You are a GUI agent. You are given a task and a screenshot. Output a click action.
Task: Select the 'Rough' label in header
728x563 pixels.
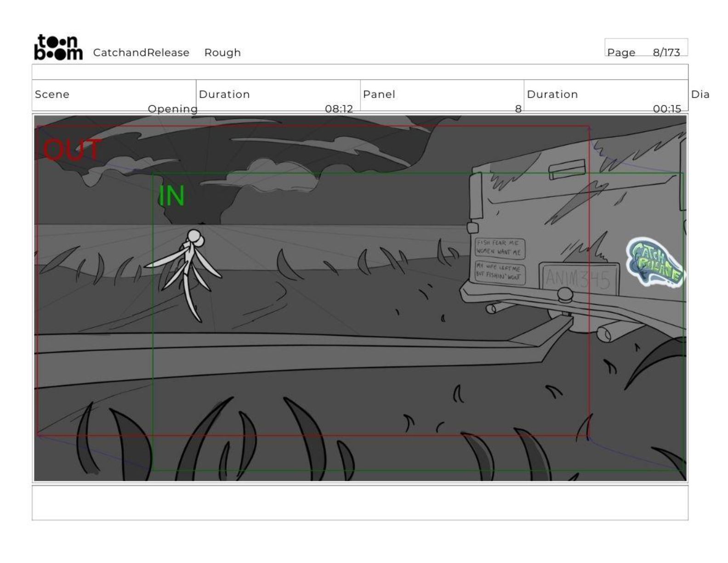[x=222, y=52]
